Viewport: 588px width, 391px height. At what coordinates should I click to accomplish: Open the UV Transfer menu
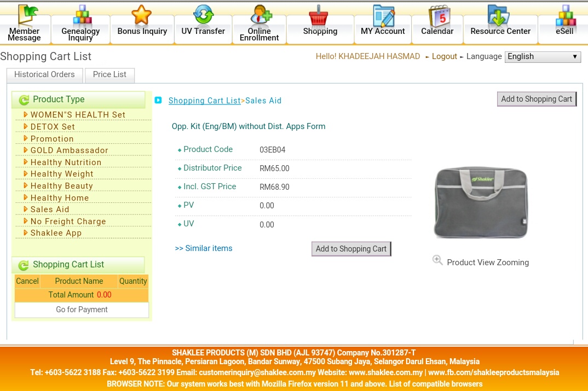coord(203,31)
